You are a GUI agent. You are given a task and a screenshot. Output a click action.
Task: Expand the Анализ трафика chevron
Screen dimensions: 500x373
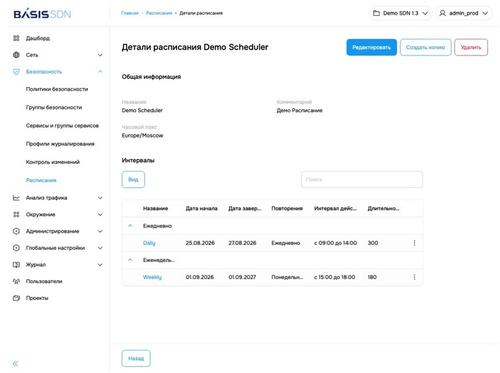pyautogui.click(x=100, y=198)
